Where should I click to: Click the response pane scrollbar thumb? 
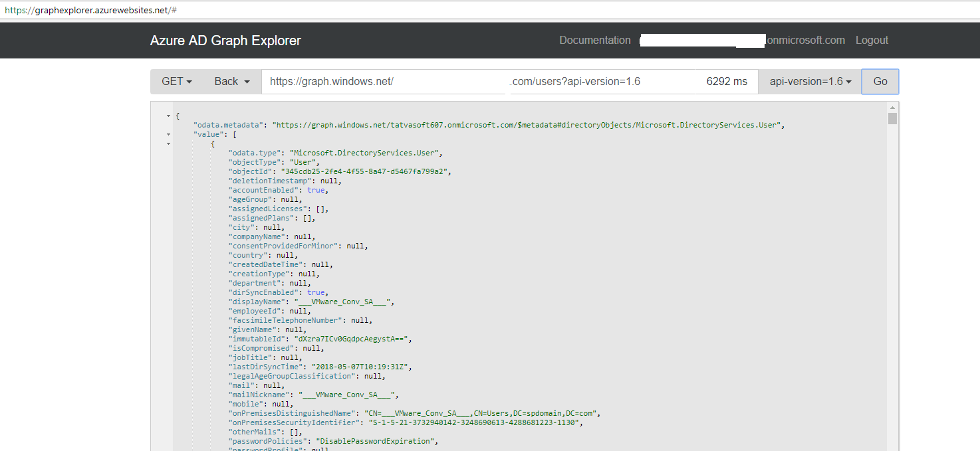click(892, 119)
